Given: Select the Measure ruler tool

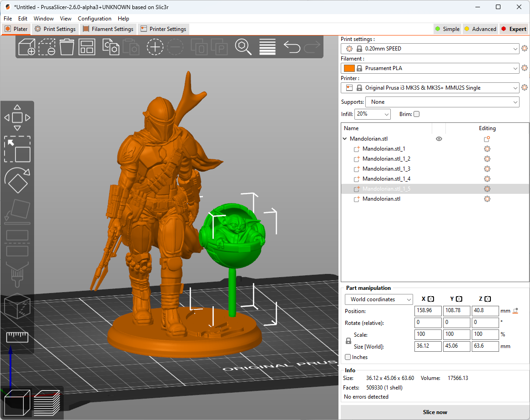Looking at the screenshot, I should click(x=17, y=337).
